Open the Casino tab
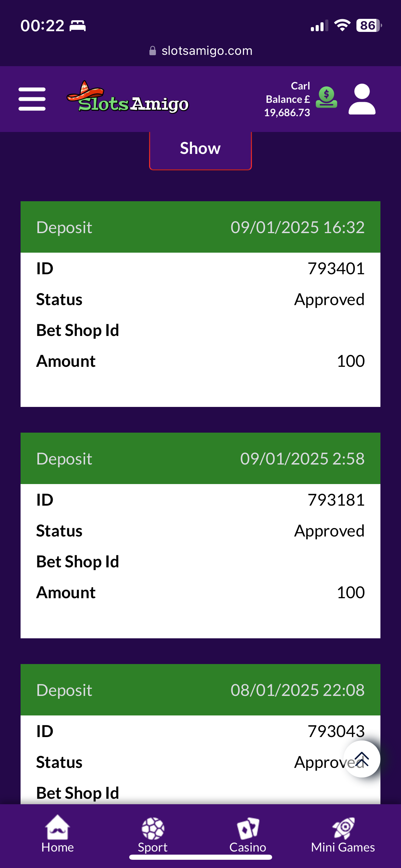 coord(248,834)
